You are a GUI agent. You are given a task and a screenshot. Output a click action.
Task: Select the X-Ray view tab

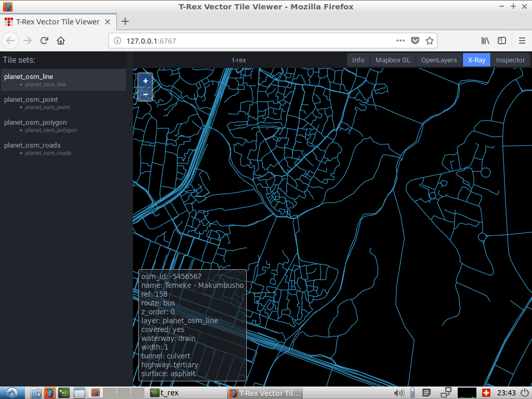pos(477,60)
